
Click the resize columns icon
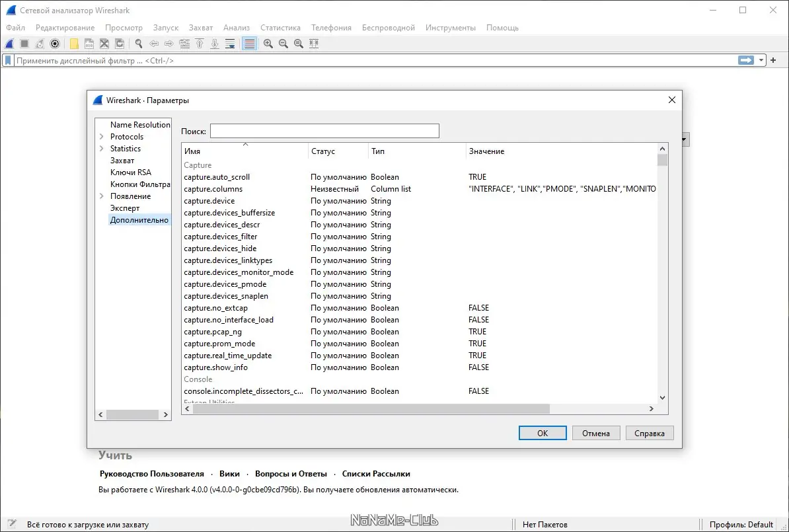pos(314,44)
